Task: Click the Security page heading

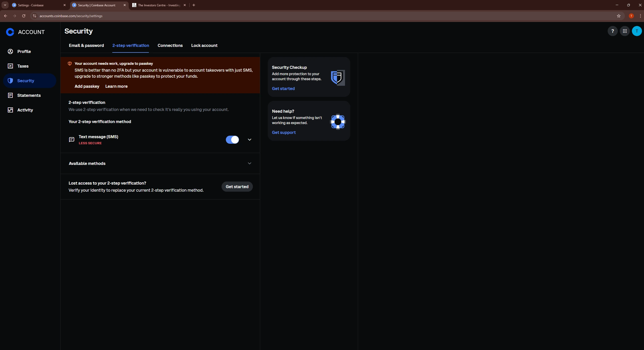Action: [x=78, y=31]
